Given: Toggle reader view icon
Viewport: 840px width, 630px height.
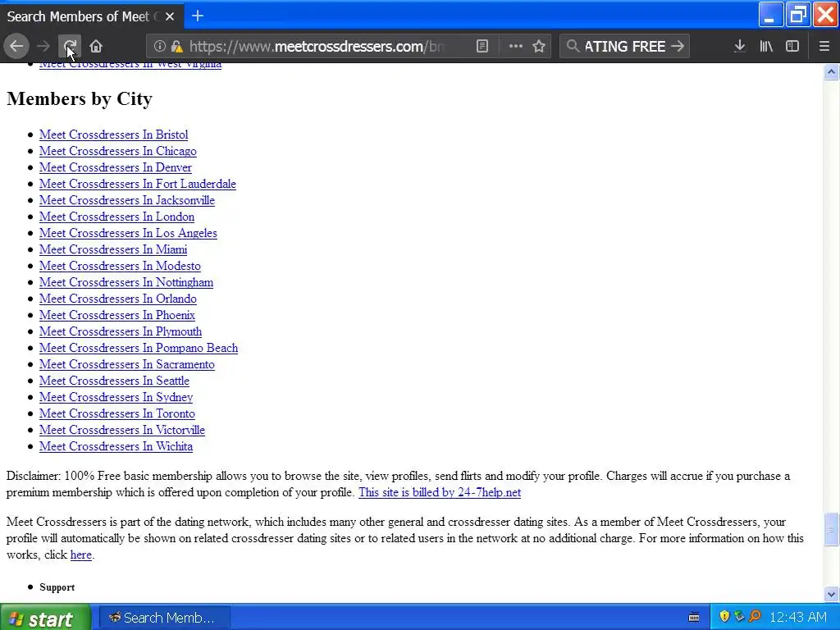Looking at the screenshot, I should click(482, 47).
